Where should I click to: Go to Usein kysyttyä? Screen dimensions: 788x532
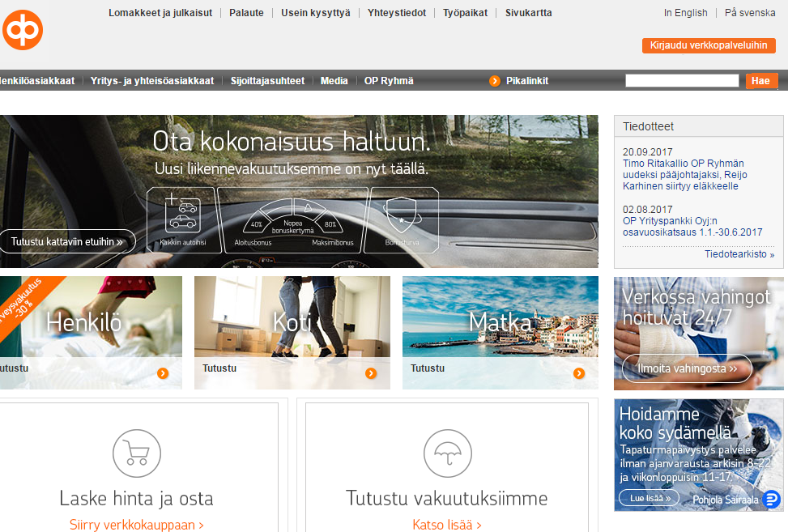point(316,13)
